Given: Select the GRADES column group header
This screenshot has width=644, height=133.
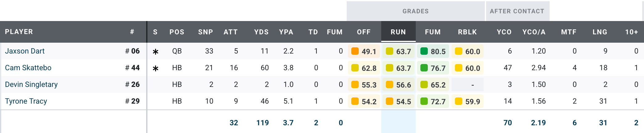Looking at the screenshot, I should pos(415,11).
